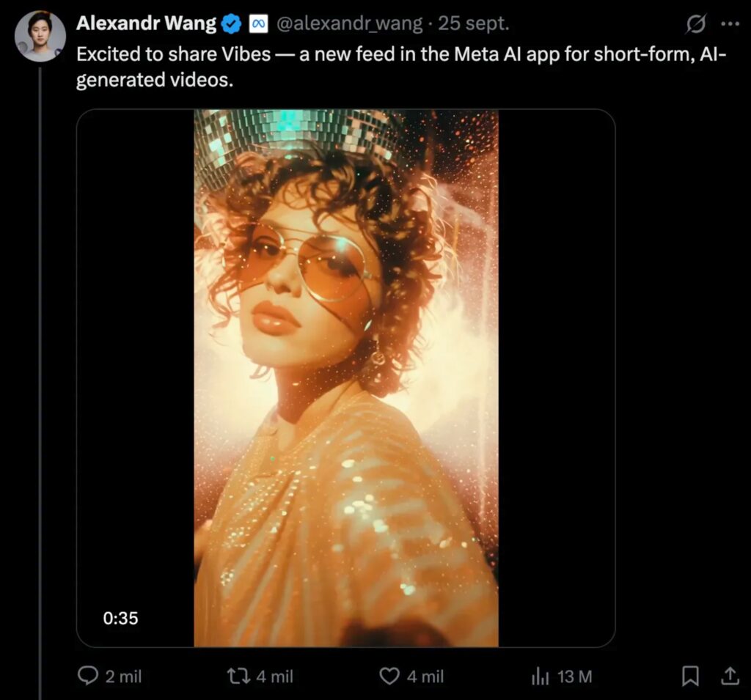Click the Alexandr Wang display name
This screenshot has height=700, width=751.
(x=146, y=23)
